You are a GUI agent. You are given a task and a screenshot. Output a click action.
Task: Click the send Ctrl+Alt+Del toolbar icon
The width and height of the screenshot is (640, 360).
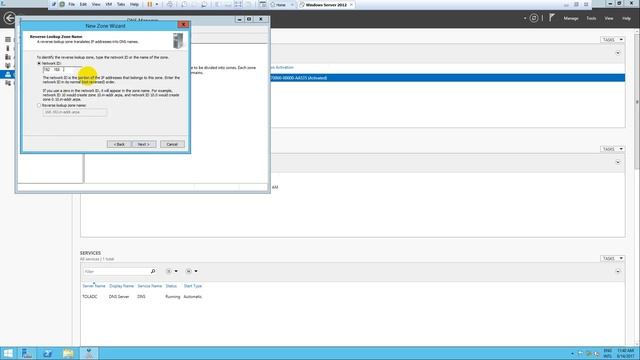170,4
